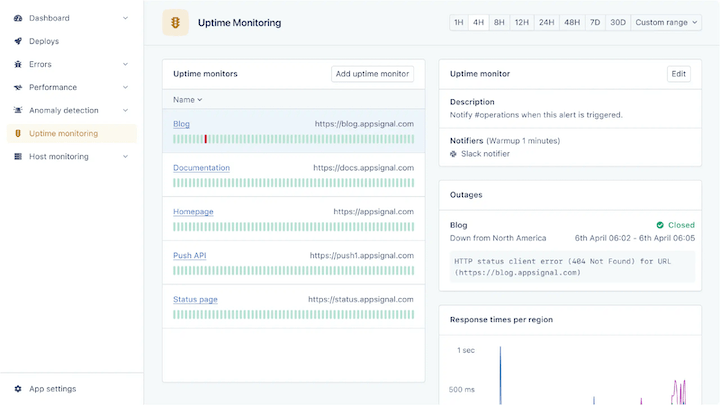Screen dimensions: 720x405
Task: Click the Performance icon in sidebar
Action: coord(18,87)
